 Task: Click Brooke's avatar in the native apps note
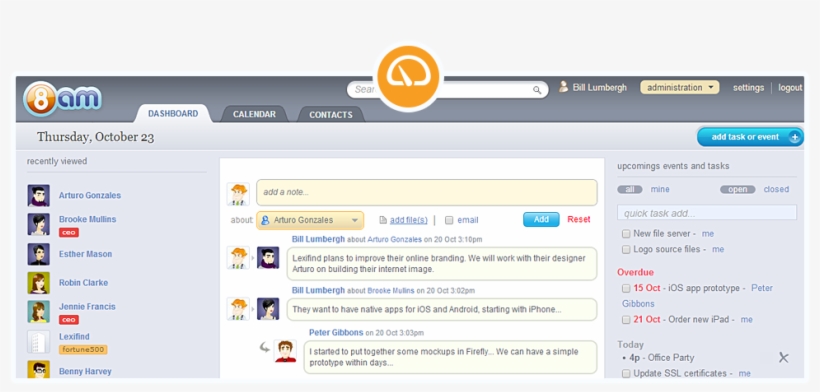point(268,309)
